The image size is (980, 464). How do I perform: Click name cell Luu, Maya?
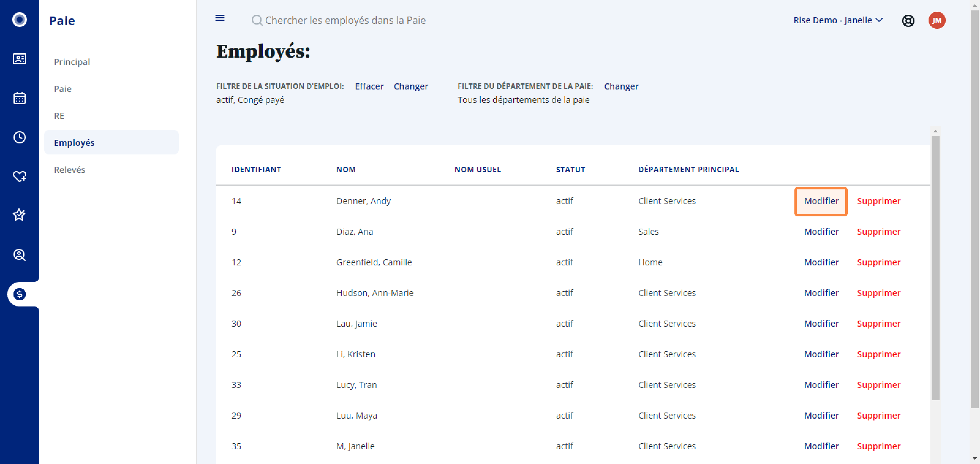[356, 416]
